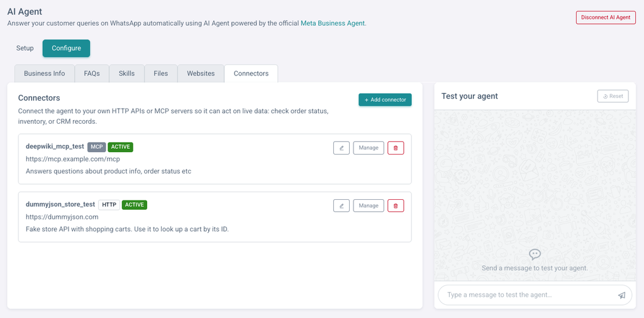Edit the deepwiki_mcp_test connector with pencil icon
Viewport: 644px width, 318px height.
coord(341,148)
